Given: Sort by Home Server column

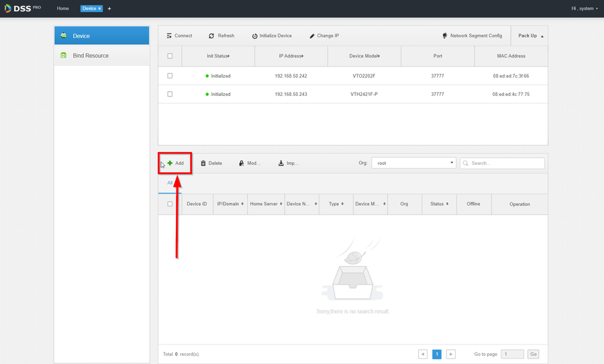Looking at the screenshot, I should pos(266,204).
